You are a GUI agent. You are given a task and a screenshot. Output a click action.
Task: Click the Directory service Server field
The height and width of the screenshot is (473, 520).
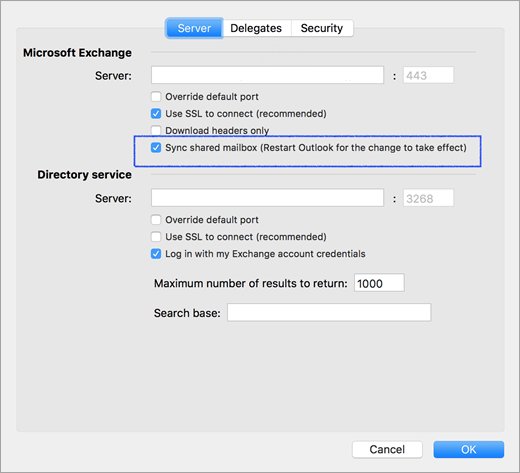[267, 198]
